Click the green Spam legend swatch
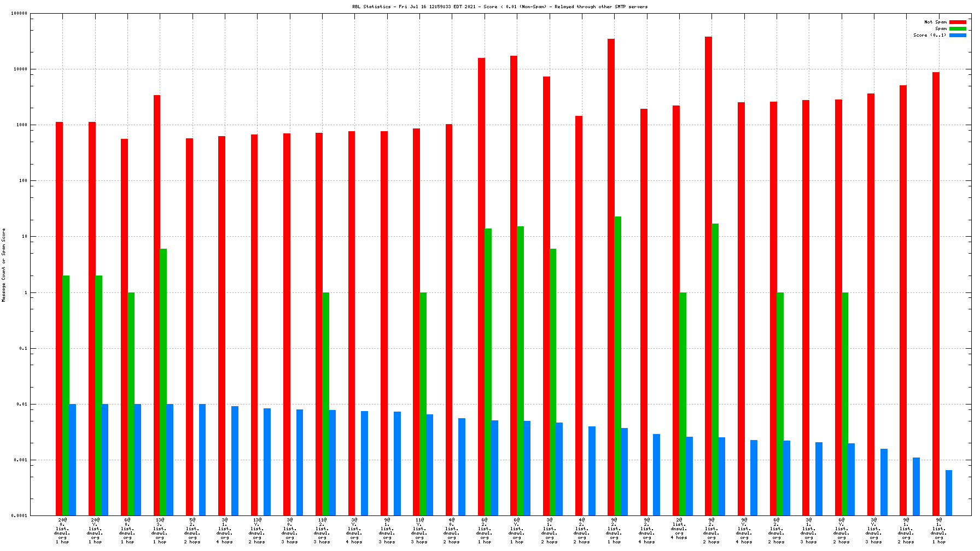 pyautogui.click(x=958, y=28)
